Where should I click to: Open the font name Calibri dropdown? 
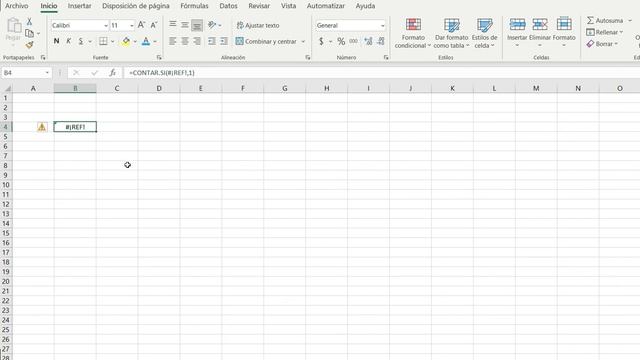point(106,25)
